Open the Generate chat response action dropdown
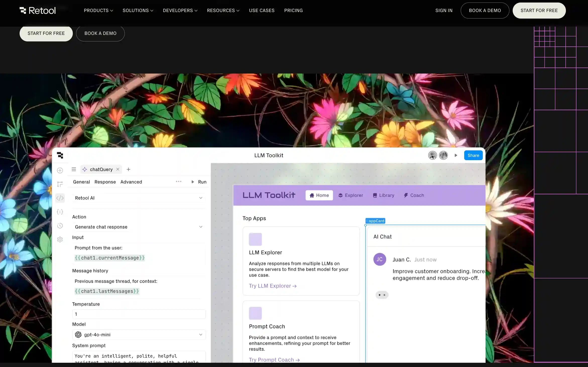The image size is (588, 367). [139, 227]
